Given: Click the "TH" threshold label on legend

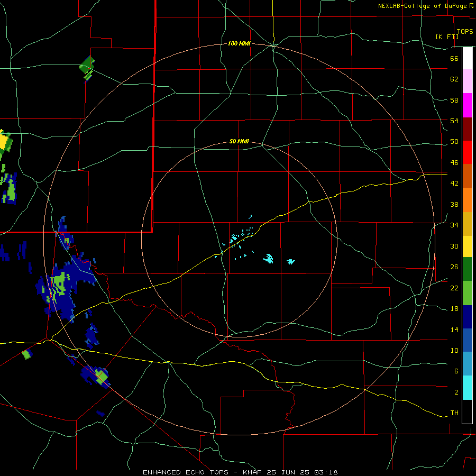Looking at the screenshot, I should (x=454, y=413).
